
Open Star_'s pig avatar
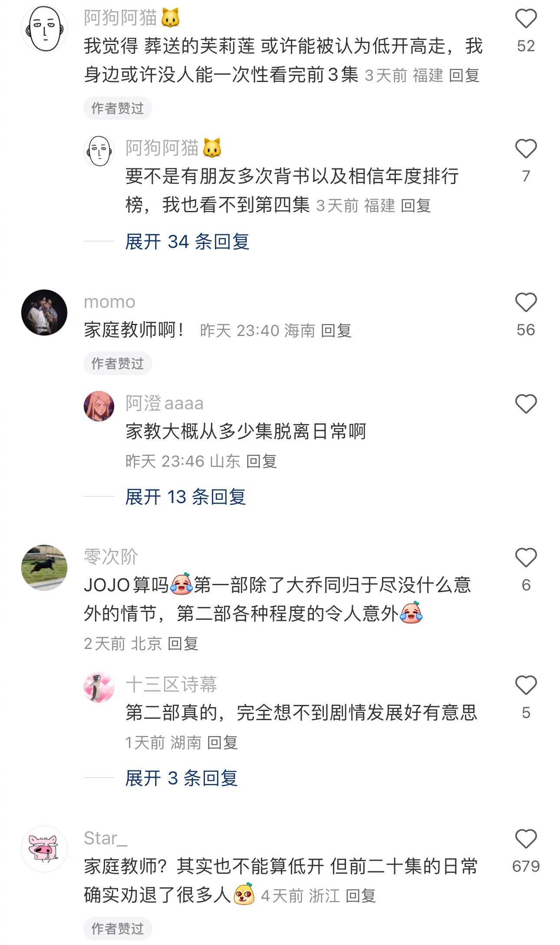click(44, 849)
